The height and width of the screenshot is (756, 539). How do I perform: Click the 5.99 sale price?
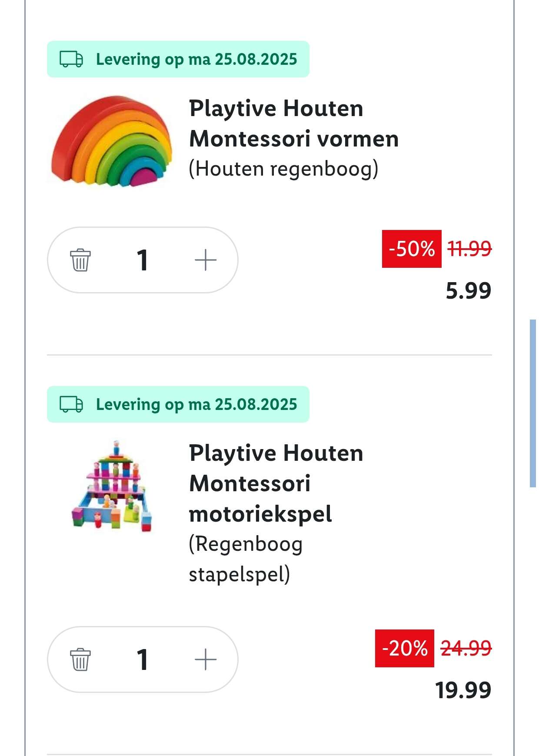pyautogui.click(x=468, y=290)
